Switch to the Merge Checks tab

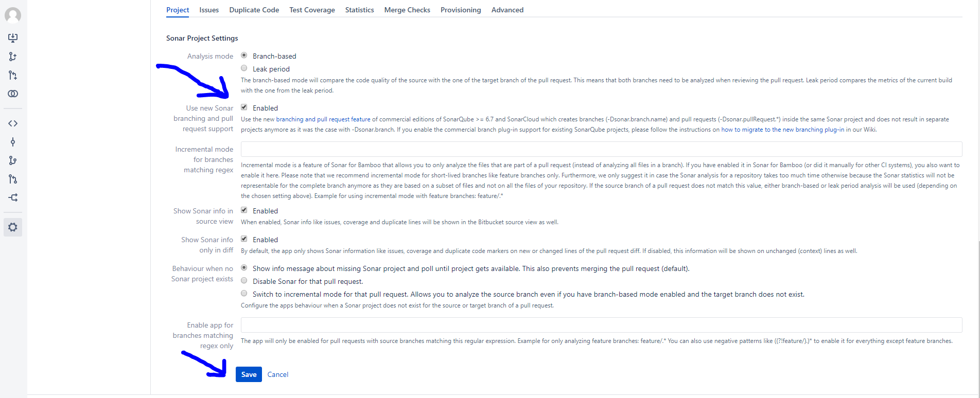pyautogui.click(x=407, y=10)
